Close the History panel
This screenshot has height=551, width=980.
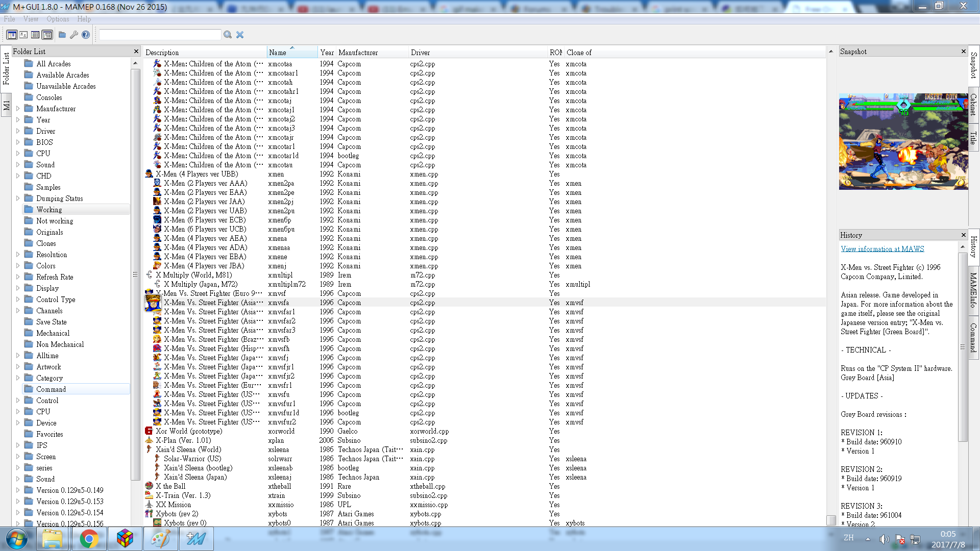tap(964, 235)
